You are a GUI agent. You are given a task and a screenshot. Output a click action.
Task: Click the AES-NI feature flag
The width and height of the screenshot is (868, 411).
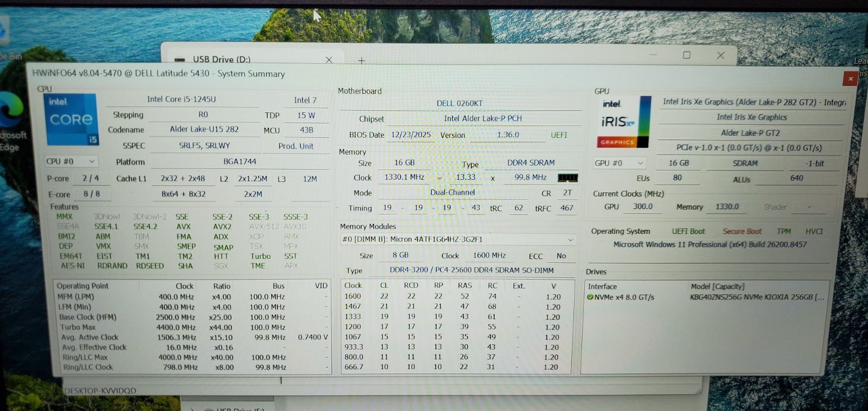(73, 266)
